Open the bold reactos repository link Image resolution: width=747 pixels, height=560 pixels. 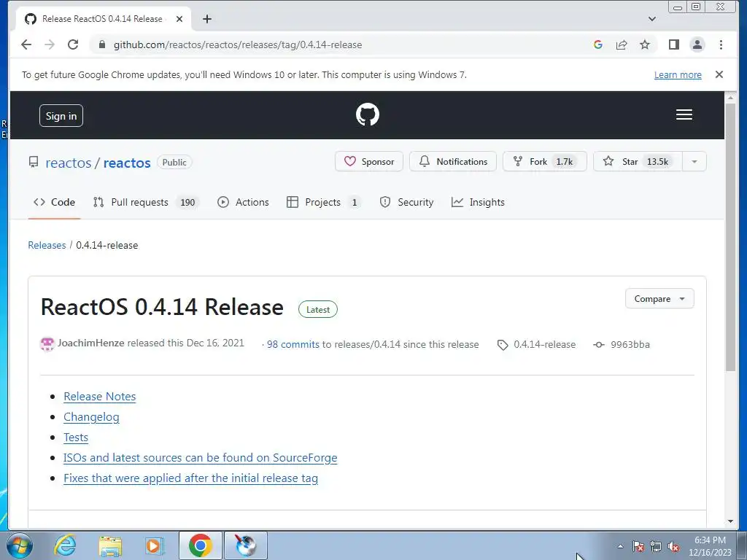(127, 163)
